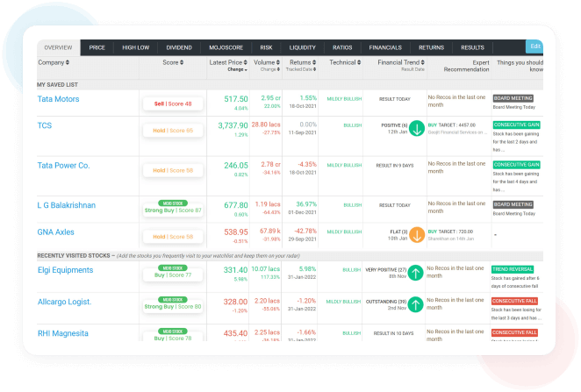
Task: Click Elgi Equipments green up-arrow trend icon
Action: pyautogui.click(x=416, y=273)
